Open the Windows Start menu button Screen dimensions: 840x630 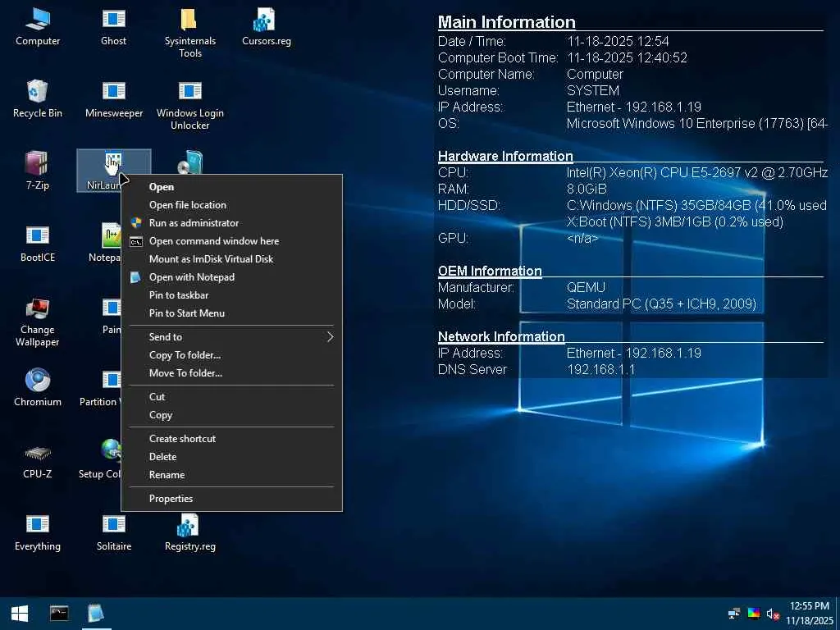pyautogui.click(x=20, y=613)
